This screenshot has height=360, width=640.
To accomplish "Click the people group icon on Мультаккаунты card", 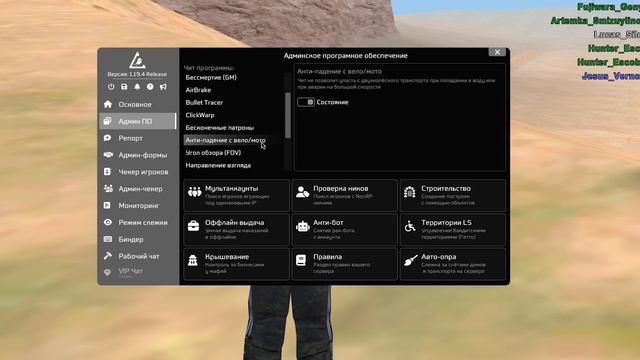I will [195, 191].
